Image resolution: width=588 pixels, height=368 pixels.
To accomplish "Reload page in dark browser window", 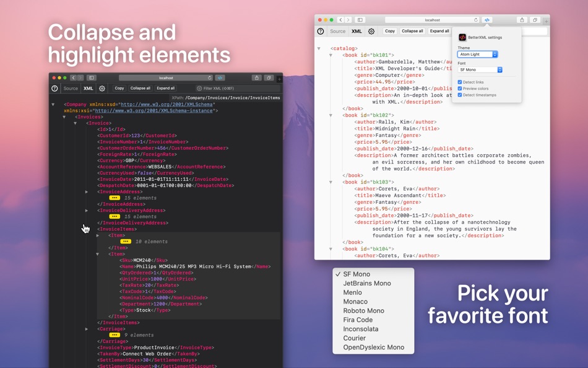I will pyautogui.click(x=210, y=77).
